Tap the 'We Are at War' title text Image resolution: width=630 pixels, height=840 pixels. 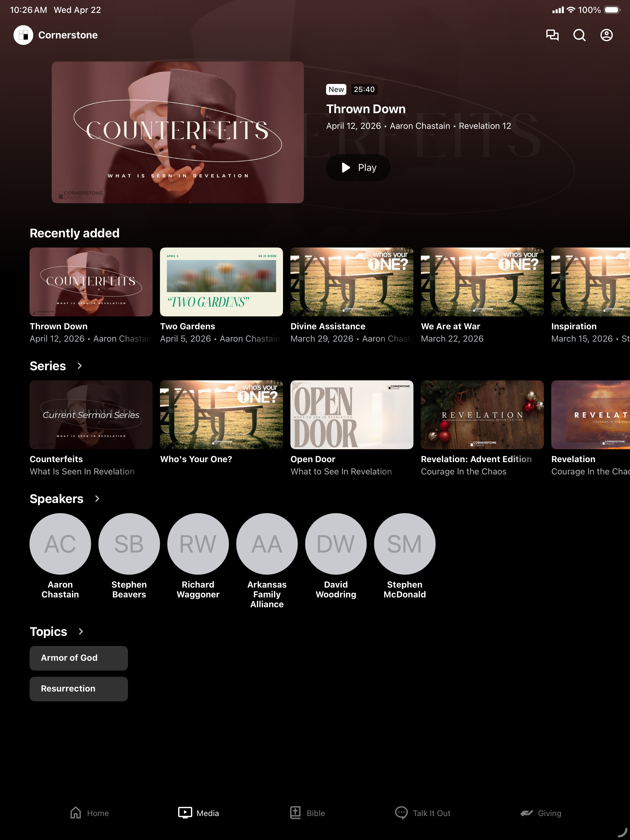click(451, 326)
